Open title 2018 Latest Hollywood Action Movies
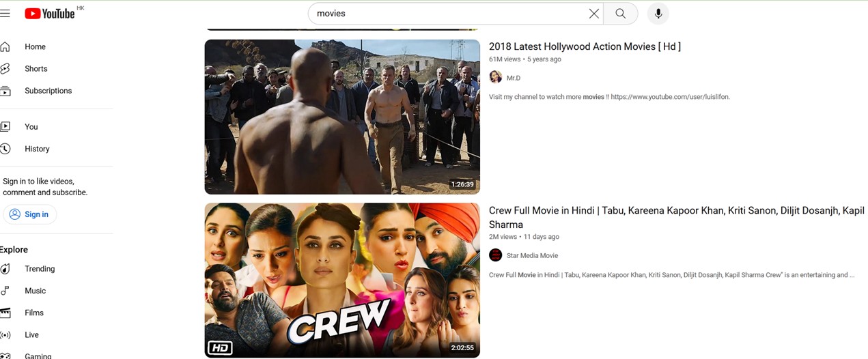Image resolution: width=868 pixels, height=359 pixels. point(585,46)
